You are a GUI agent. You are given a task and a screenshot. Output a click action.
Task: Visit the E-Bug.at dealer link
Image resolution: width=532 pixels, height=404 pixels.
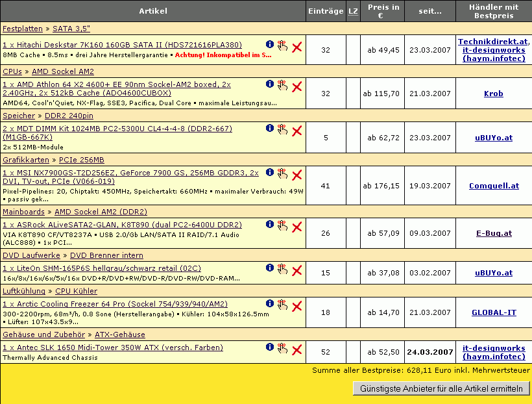tap(494, 233)
